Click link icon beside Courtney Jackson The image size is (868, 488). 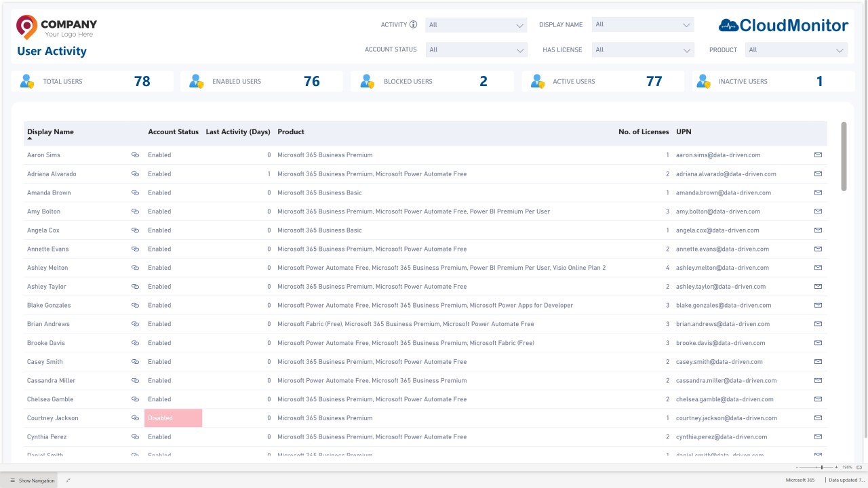(x=135, y=418)
